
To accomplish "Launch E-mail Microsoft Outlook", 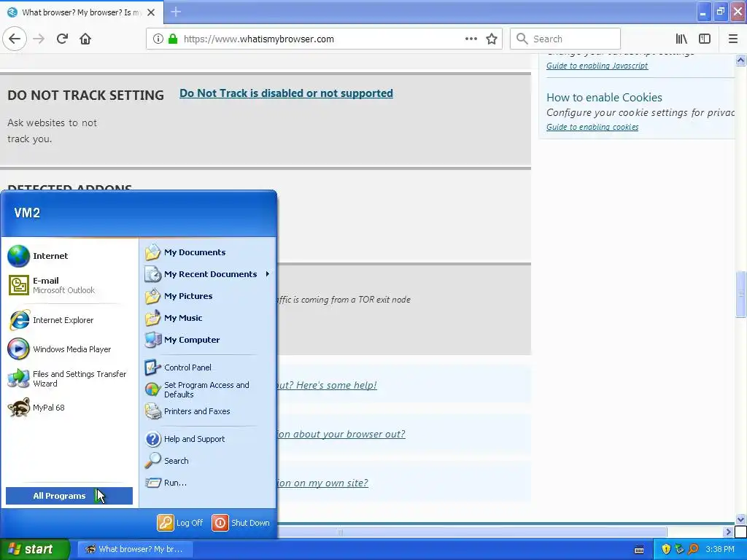I will pos(70,285).
